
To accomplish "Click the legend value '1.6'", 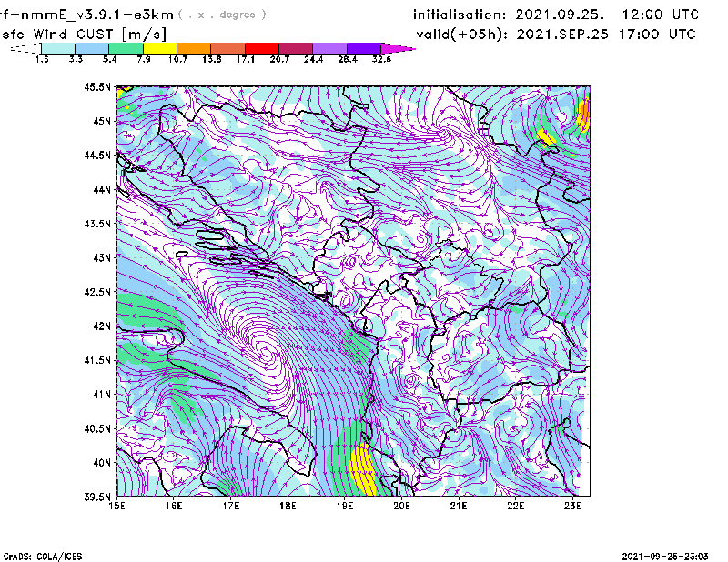I will 42,59.
